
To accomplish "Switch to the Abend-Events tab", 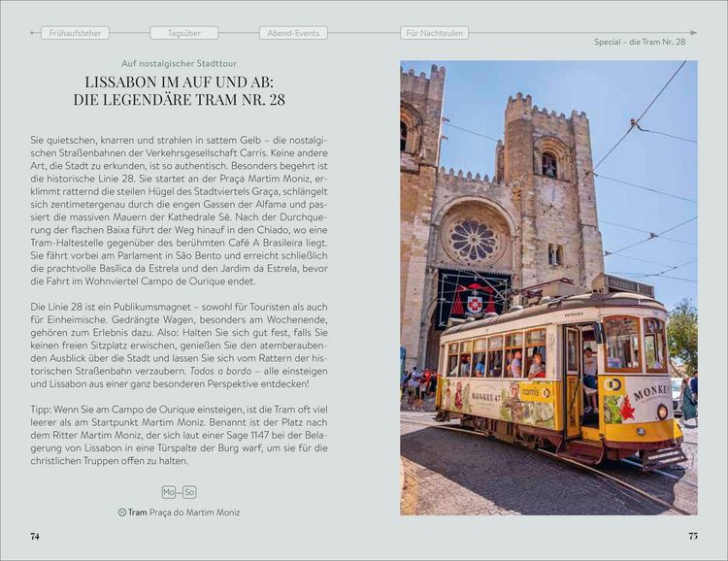I will (293, 33).
